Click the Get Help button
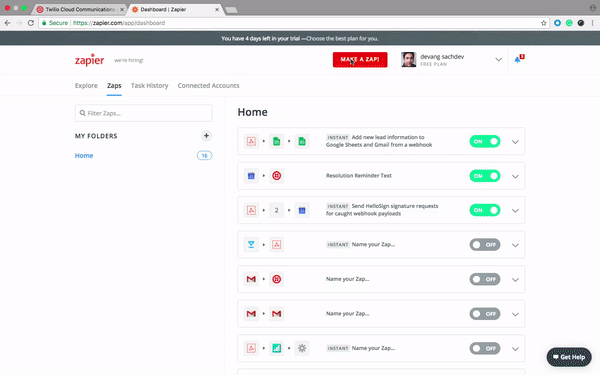This screenshot has height=375, width=600. tap(569, 357)
